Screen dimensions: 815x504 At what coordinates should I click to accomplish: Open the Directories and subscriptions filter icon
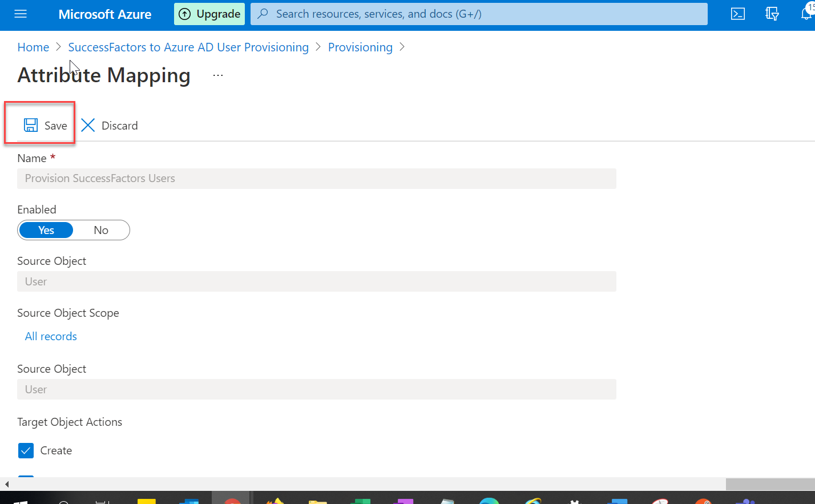(772, 14)
